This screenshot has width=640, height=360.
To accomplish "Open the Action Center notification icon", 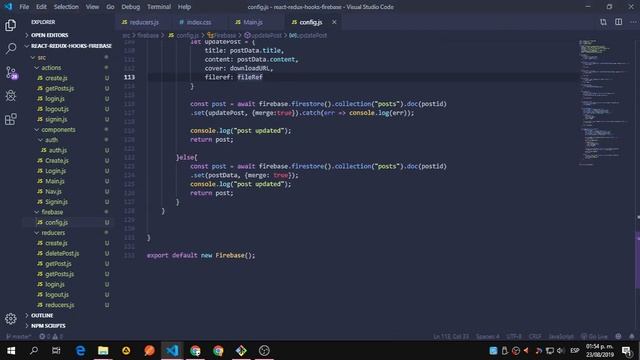I will tap(627, 351).
